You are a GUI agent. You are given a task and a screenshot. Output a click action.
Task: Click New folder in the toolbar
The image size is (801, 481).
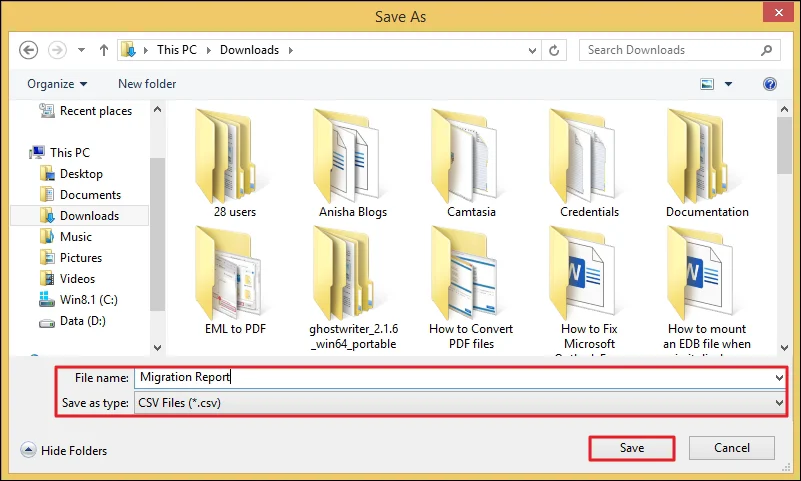[147, 84]
